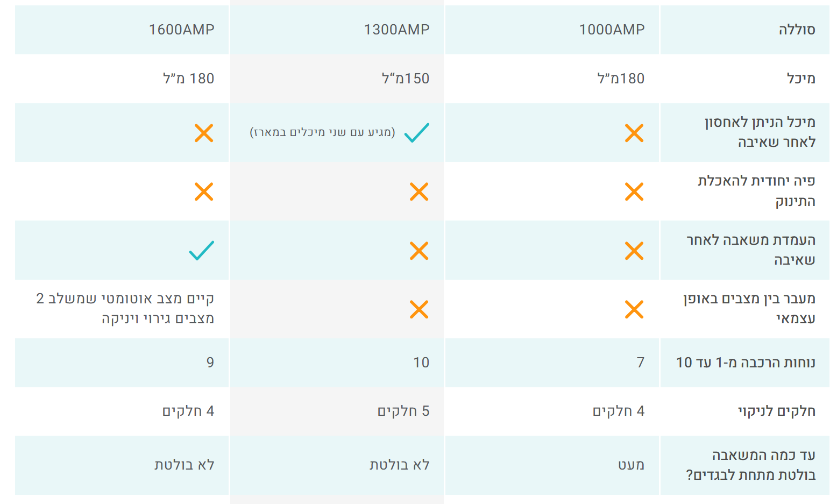This screenshot has width=837, height=504.
Task: Click the 1000AMP X in the פיה יחודית row
Action: pyautogui.click(x=634, y=191)
